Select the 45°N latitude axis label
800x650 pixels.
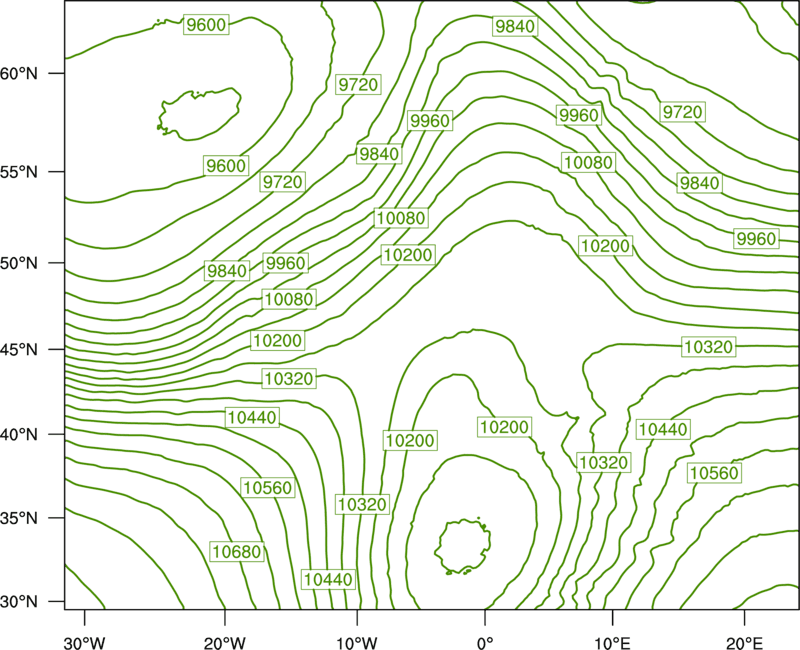[x=19, y=349]
